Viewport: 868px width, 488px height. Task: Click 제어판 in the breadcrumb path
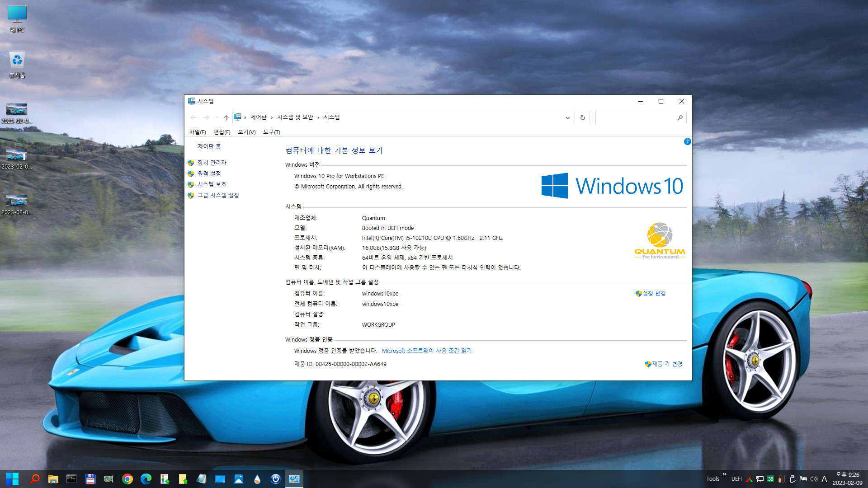coord(259,117)
